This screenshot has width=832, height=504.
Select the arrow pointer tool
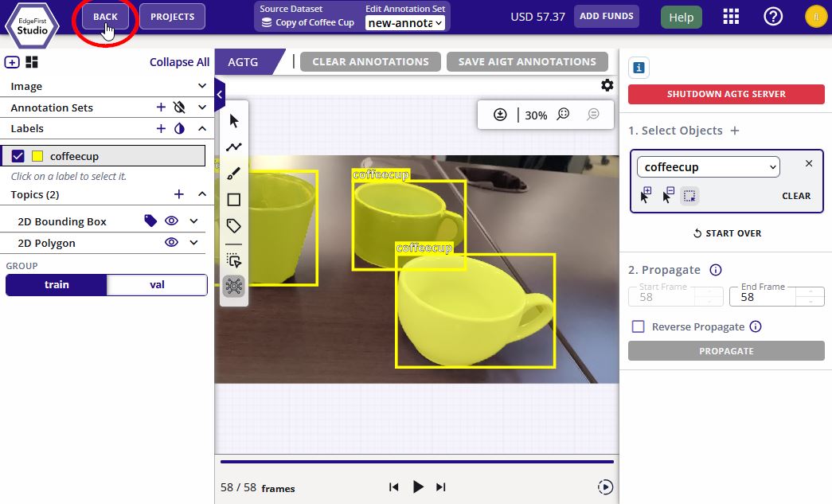(234, 121)
